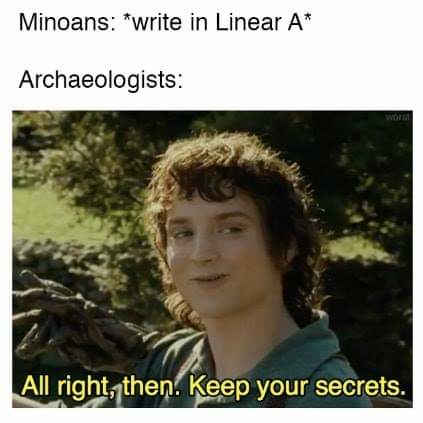Click the bright grass patch on the right
Viewport: 423px width, 423px height.
click(x=358, y=248)
